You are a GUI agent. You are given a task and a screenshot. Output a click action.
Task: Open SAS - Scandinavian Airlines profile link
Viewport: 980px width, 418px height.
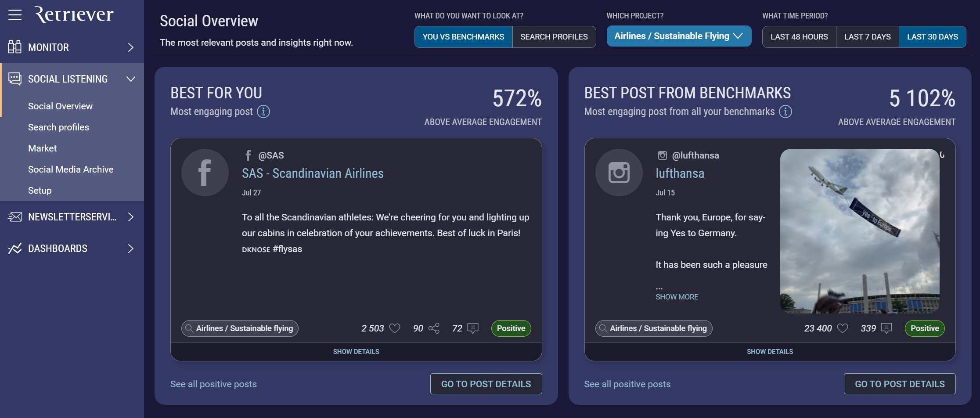coord(313,173)
